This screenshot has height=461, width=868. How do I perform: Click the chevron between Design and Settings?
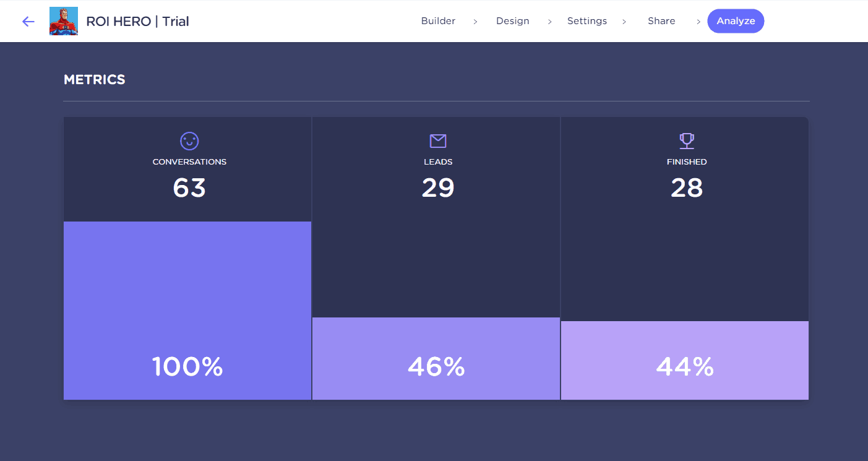(549, 22)
